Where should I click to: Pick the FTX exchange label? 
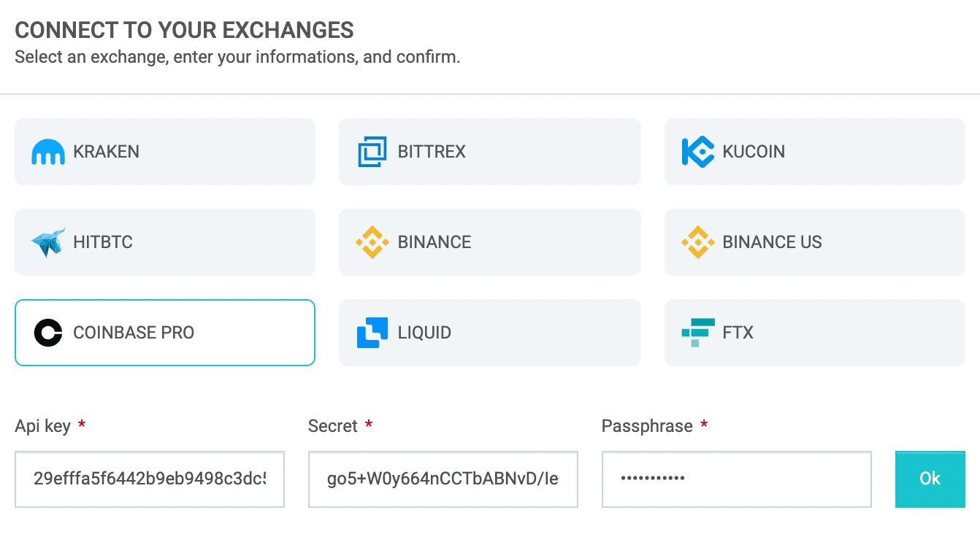click(738, 333)
